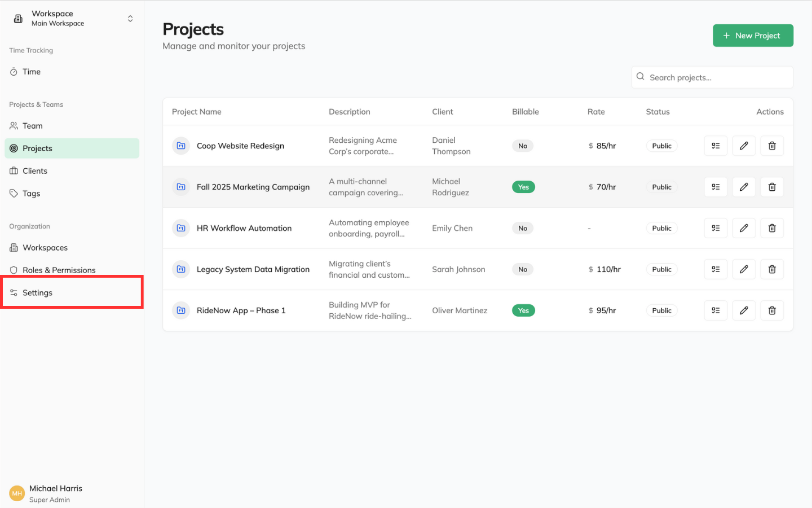The image size is (812, 508).
Task: Toggle the Billable badge for RideNow App – Phase 1
Action: tap(523, 310)
